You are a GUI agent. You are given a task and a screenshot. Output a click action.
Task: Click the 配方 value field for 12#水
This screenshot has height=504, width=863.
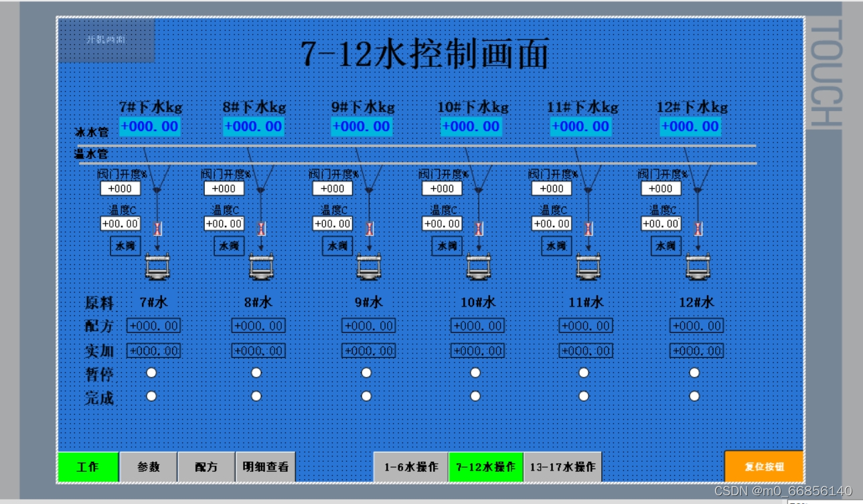[696, 326]
